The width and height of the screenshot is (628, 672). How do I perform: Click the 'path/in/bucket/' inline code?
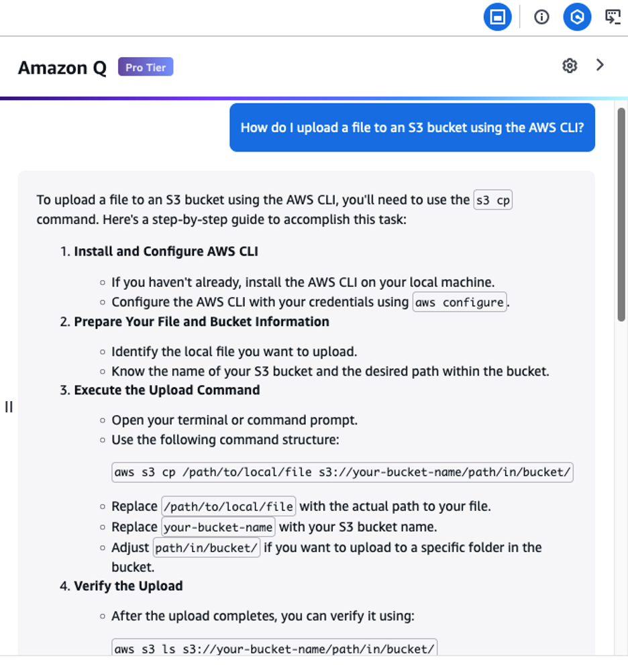pos(206,547)
